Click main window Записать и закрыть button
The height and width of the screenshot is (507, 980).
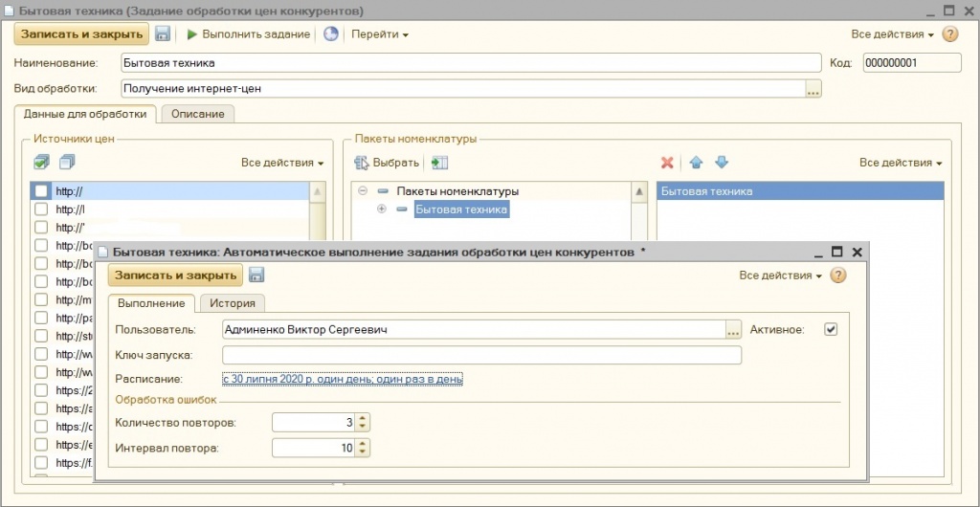82,34
